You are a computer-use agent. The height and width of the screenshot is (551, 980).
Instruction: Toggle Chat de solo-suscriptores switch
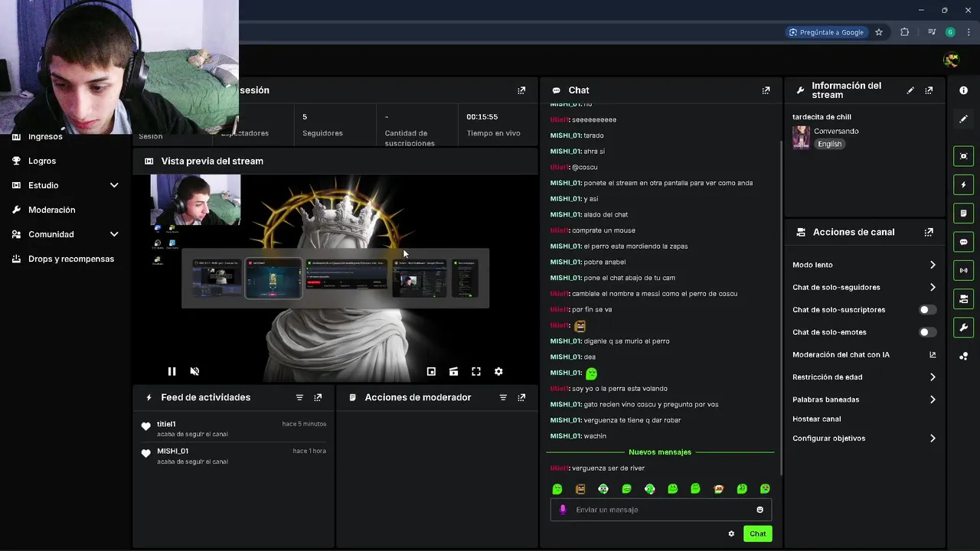pos(927,310)
